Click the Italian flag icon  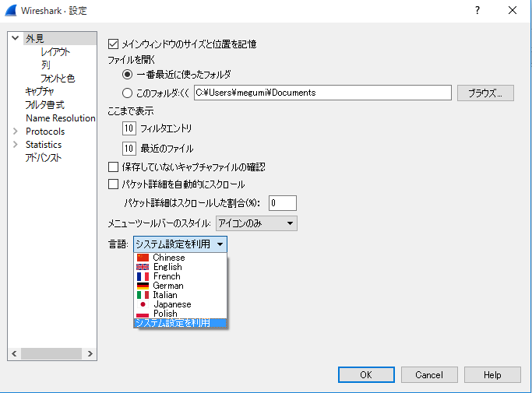click(143, 295)
